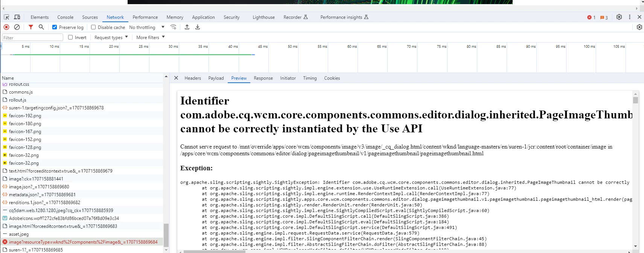Clear the network log
The width and height of the screenshot is (644, 253).
point(17,27)
